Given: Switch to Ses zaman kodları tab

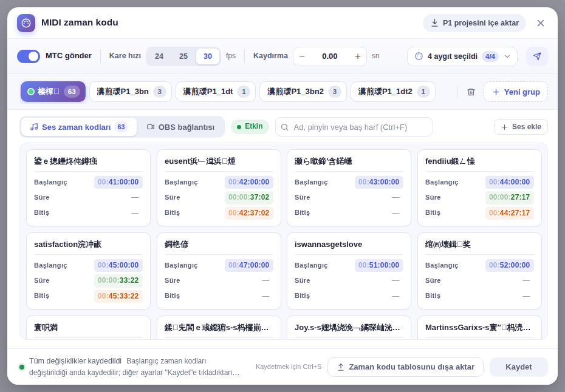Looking at the screenshot, I should [x=79, y=127].
